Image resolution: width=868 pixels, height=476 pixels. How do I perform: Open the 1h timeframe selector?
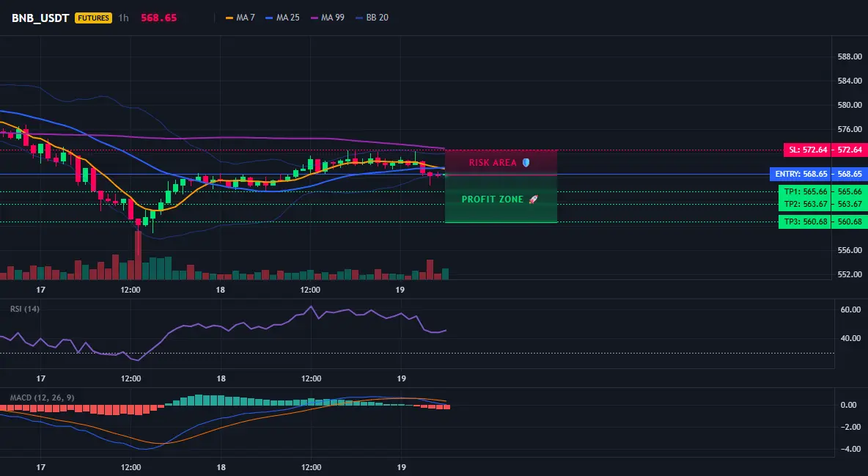123,18
